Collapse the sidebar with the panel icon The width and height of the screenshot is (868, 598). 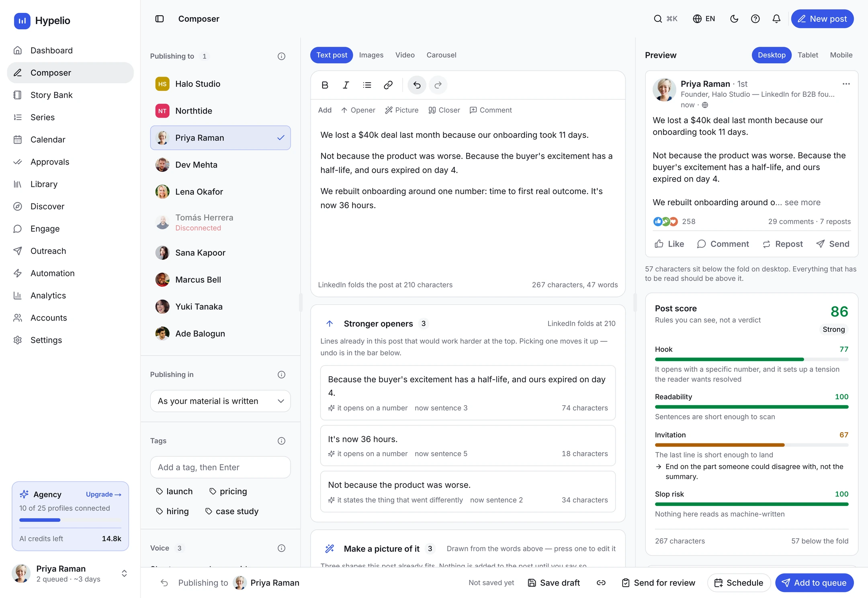pyautogui.click(x=160, y=19)
